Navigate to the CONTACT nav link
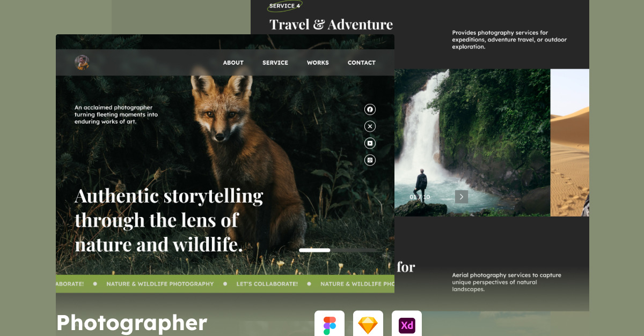 click(x=362, y=63)
